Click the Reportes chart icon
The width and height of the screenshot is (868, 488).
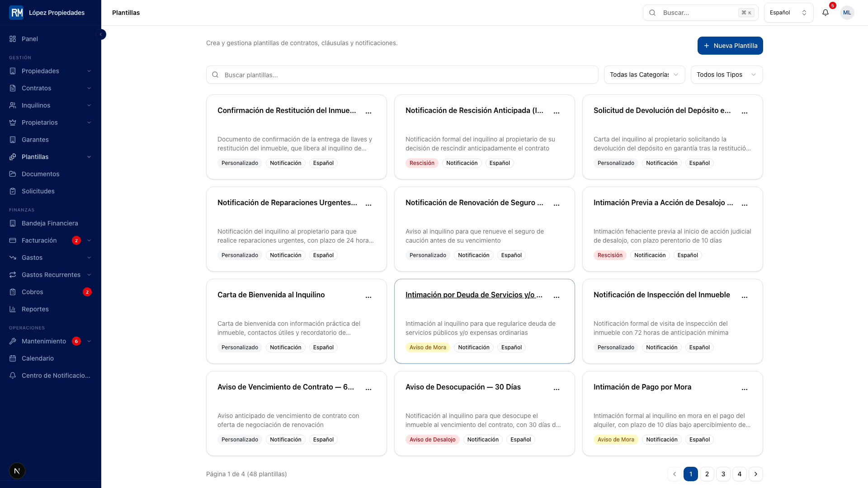[13, 309]
